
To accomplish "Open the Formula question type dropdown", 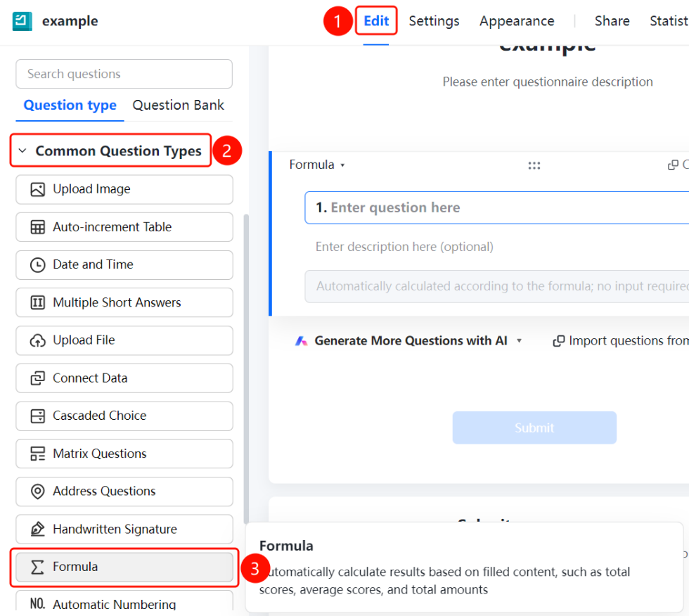I will (317, 165).
